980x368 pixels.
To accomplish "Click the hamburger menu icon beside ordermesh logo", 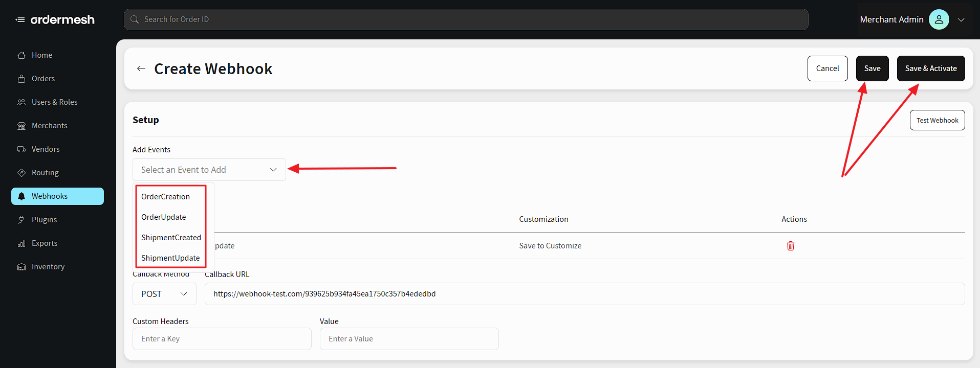I will [20, 20].
